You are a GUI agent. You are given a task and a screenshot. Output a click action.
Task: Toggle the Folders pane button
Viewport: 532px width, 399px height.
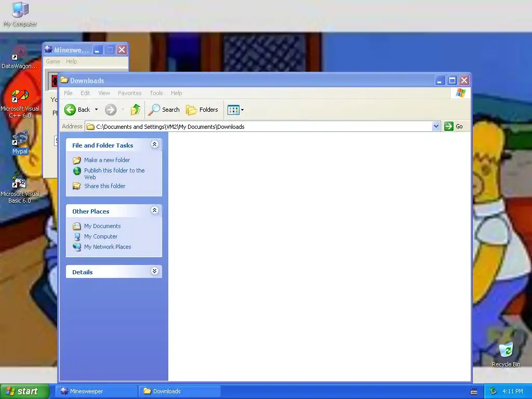(x=202, y=110)
